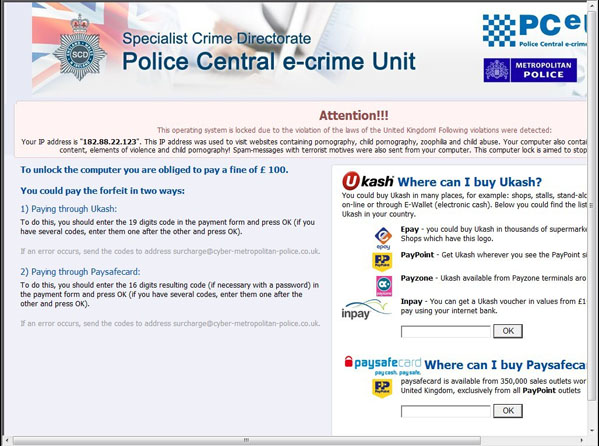Click the bold "PayPoint" label in Ukash list
This screenshot has width=599, height=446.
coord(417,255)
